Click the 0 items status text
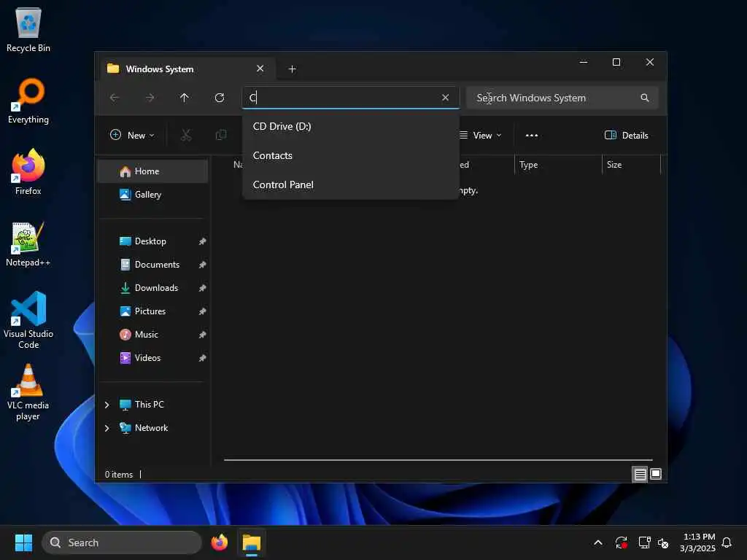 [x=119, y=475]
